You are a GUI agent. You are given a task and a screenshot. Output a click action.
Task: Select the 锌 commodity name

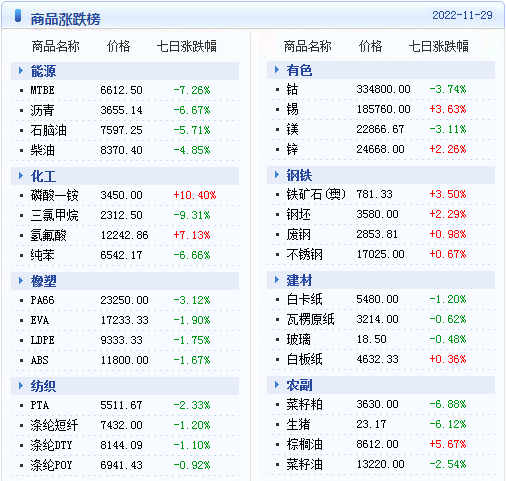(x=292, y=149)
